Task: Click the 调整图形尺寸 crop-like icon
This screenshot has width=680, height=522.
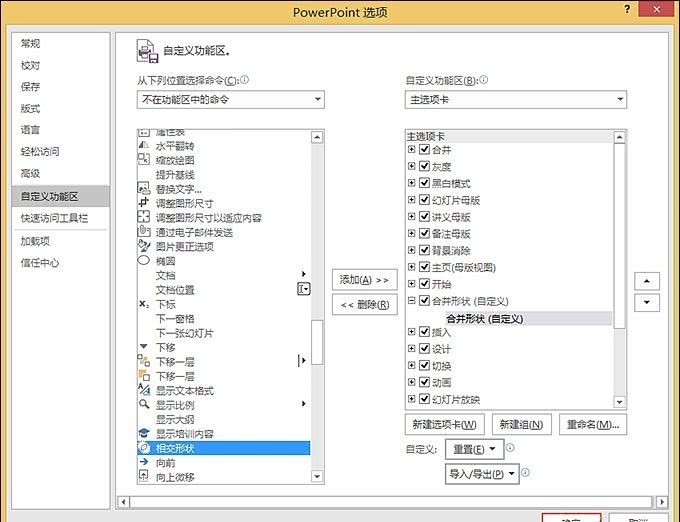Action: click(x=144, y=202)
